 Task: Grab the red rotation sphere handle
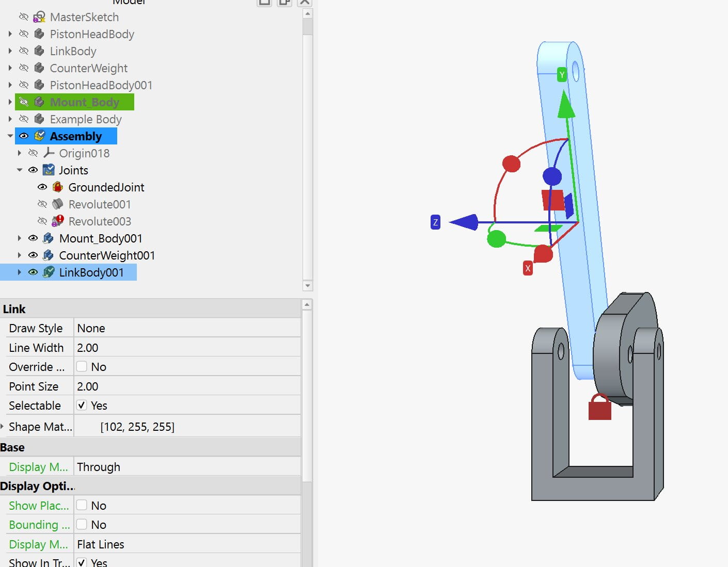pyautogui.click(x=511, y=164)
